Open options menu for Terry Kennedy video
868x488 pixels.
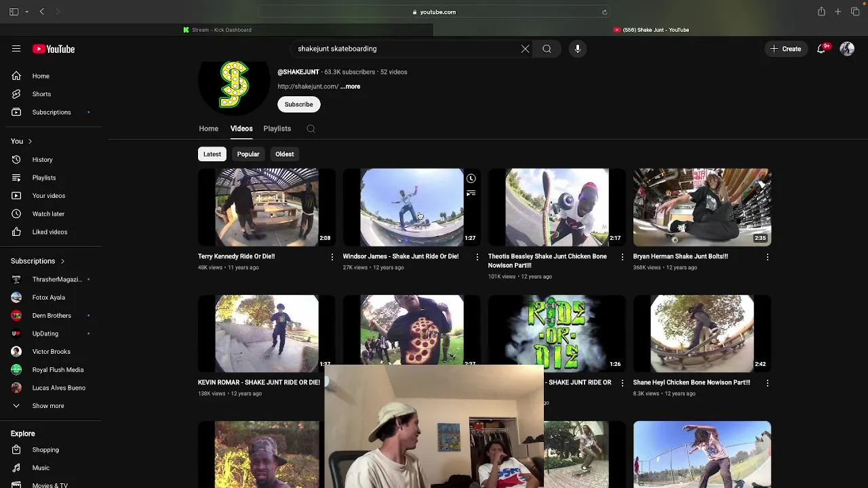(x=332, y=257)
